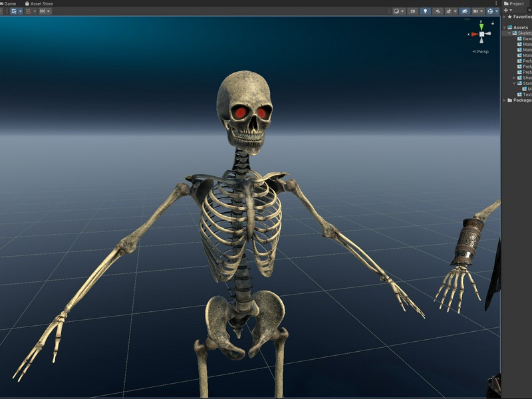Open the Asset Store tab

pyautogui.click(x=39, y=3)
